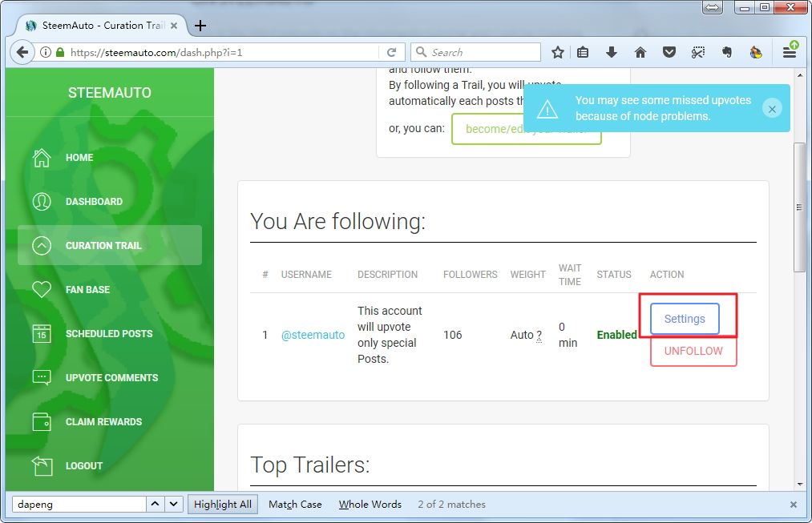The image size is (812, 523).
Task: Toggle Highlight All in find bar
Action: [x=222, y=504]
